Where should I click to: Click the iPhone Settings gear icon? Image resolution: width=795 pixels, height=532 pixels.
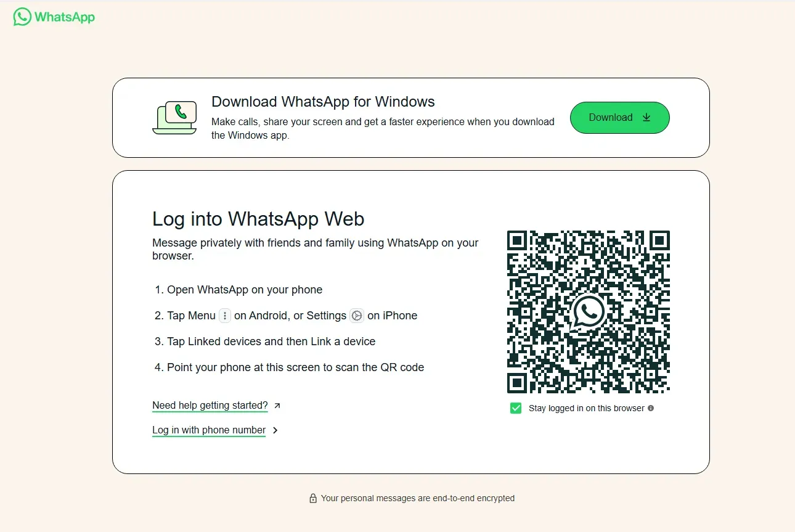[x=357, y=316]
